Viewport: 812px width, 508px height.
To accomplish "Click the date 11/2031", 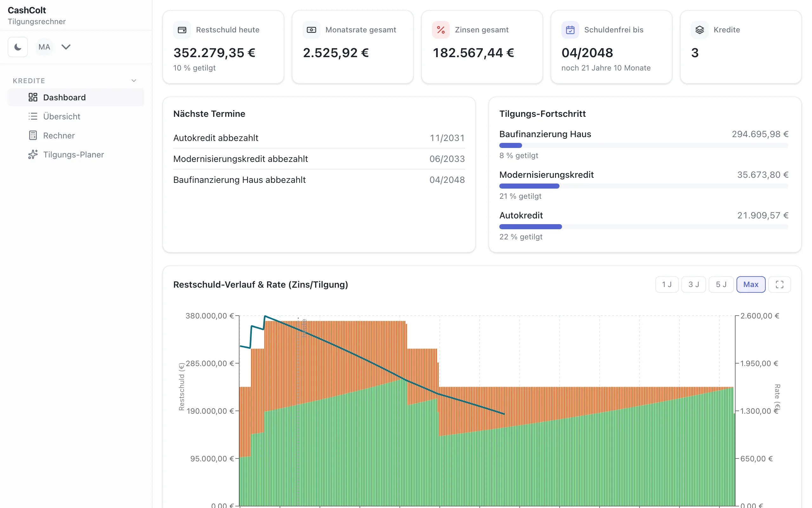I will click(x=447, y=138).
